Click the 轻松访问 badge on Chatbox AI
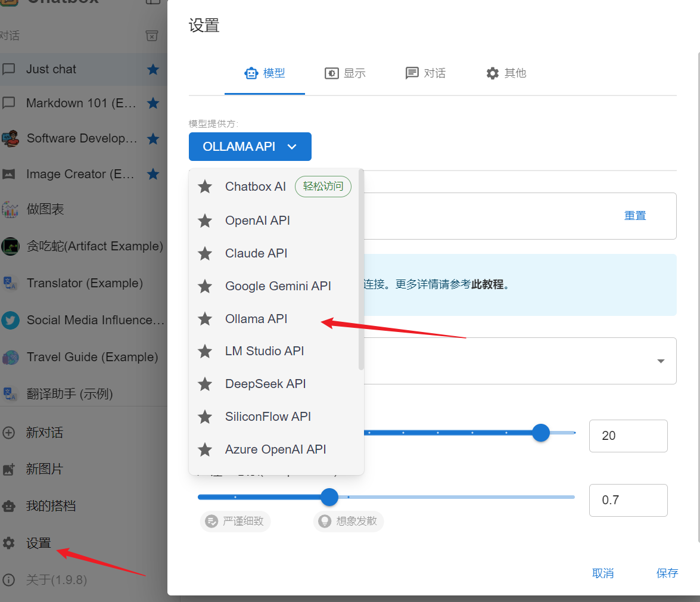The width and height of the screenshot is (700, 602). pyautogui.click(x=323, y=186)
